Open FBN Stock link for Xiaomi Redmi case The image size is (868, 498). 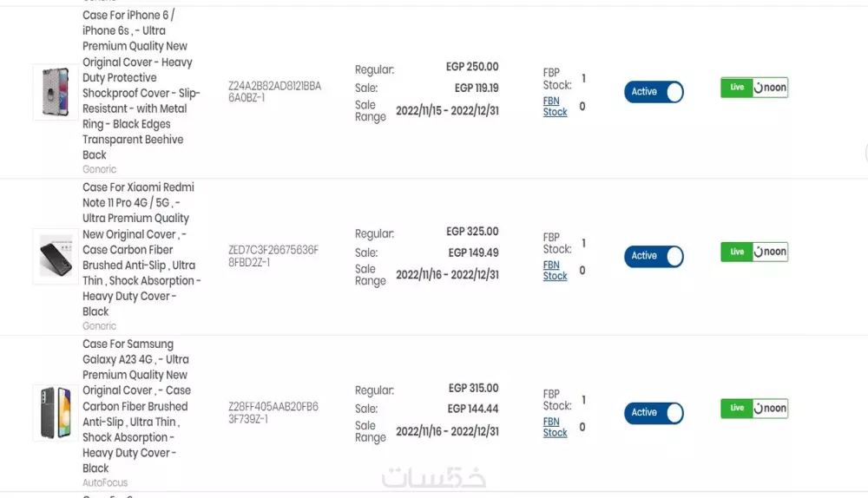coord(556,271)
